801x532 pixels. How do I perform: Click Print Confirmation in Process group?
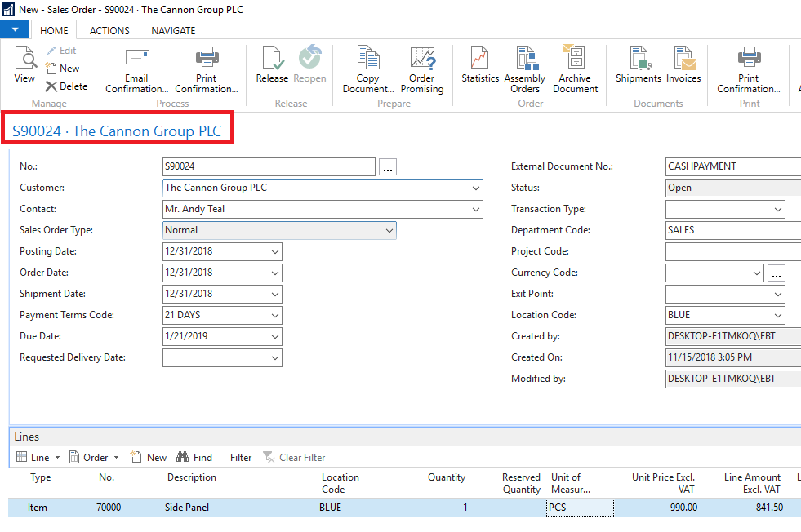[207, 70]
